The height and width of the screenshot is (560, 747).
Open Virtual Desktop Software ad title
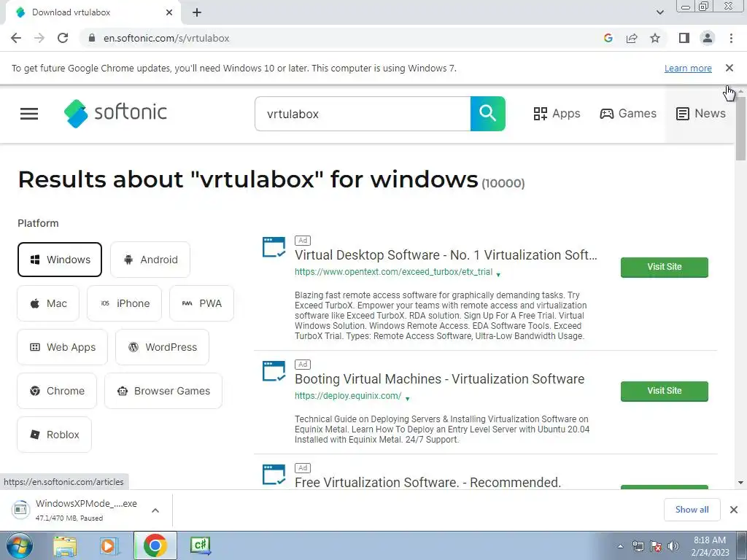[x=446, y=255]
